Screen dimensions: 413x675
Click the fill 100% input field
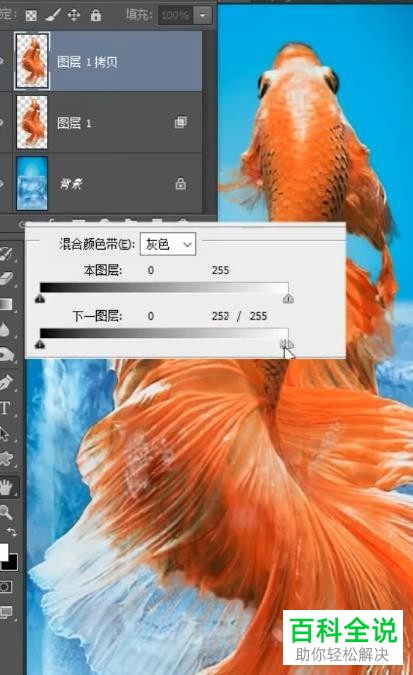(x=174, y=16)
